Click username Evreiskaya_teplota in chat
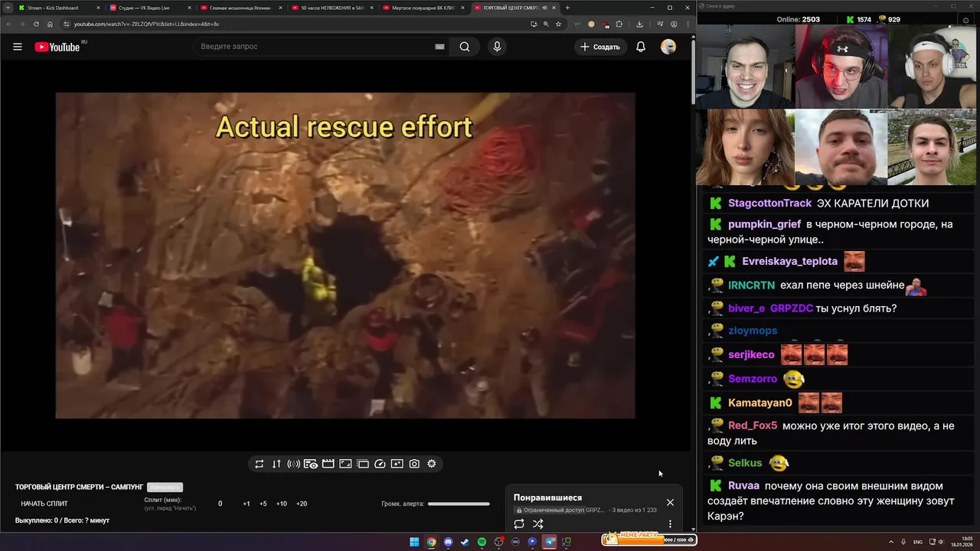The image size is (980, 551). (x=789, y=261)
